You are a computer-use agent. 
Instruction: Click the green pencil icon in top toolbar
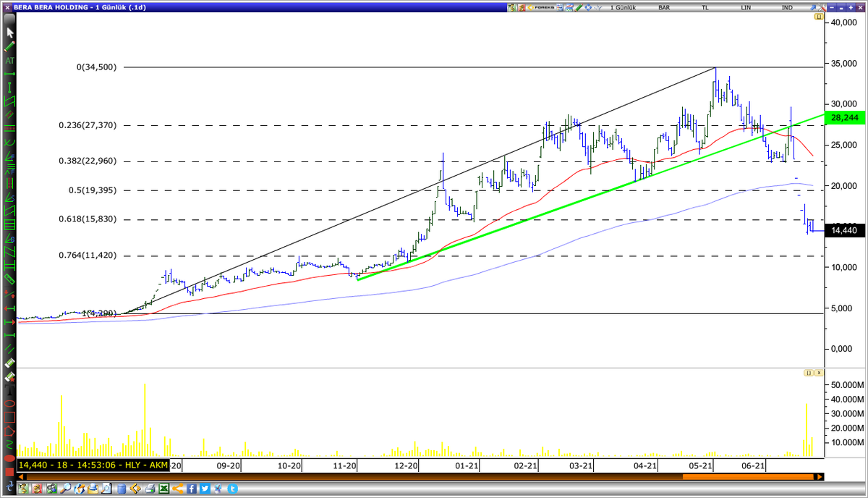pyautogui.click(x=579, y=7)
